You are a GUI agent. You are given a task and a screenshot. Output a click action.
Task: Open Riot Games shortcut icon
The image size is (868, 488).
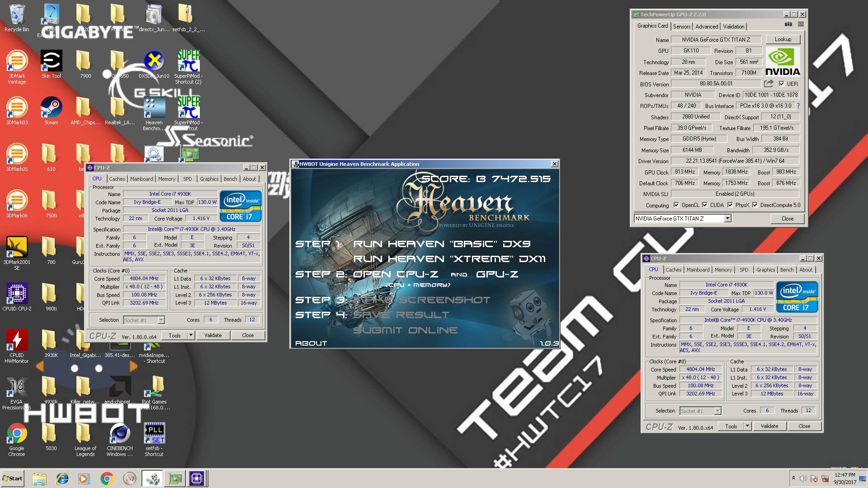tap(154, 393)
